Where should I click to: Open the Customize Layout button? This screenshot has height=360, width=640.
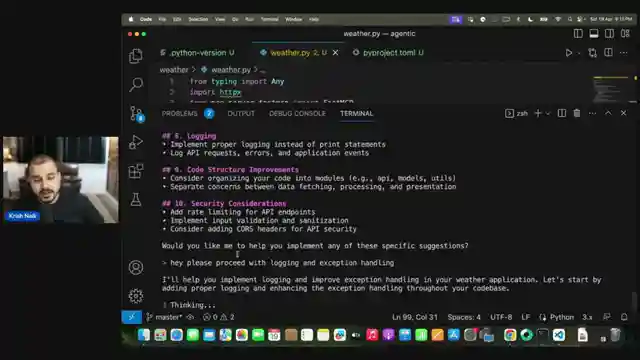click(625, 33)
